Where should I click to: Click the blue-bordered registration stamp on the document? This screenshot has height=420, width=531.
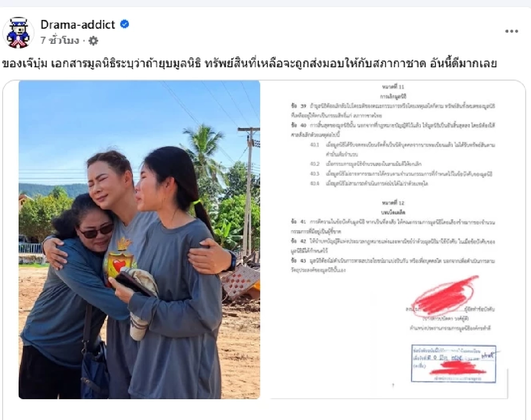coord(453,363)
